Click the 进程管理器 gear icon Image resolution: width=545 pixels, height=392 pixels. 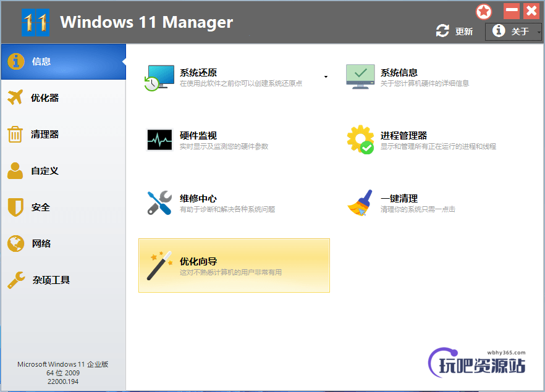tap(360, 140)
